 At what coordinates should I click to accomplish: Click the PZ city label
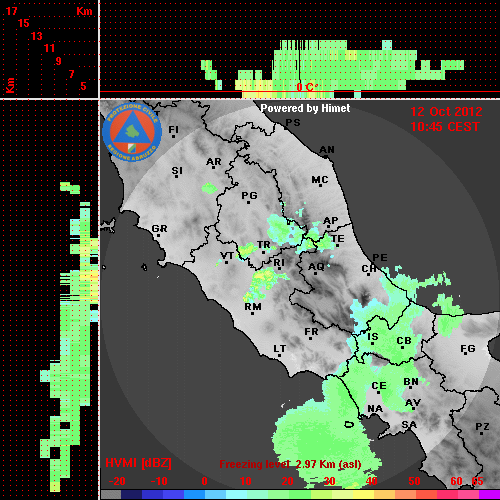pos(482,427)
